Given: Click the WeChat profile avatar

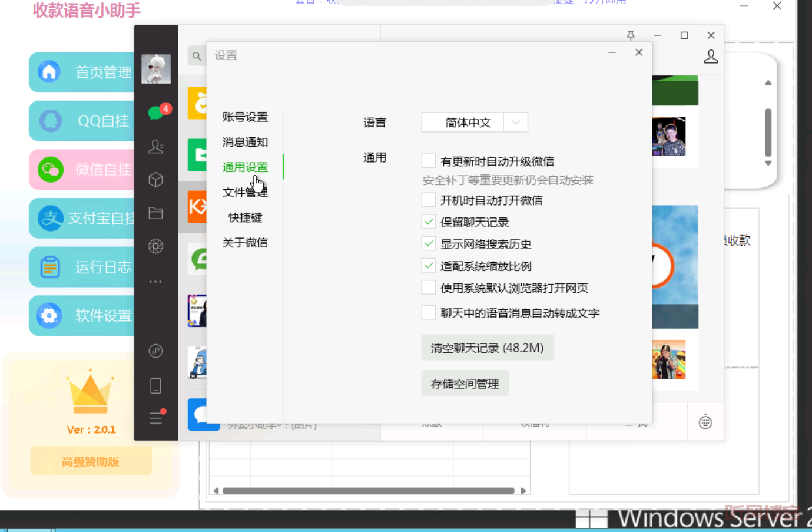Looking at the screenshot, I should (156, 68).
